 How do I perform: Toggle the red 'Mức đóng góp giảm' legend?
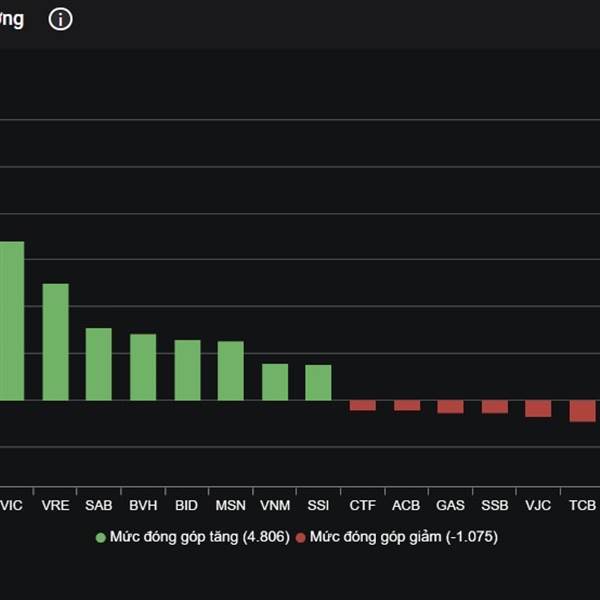click(x=403, y=537)
